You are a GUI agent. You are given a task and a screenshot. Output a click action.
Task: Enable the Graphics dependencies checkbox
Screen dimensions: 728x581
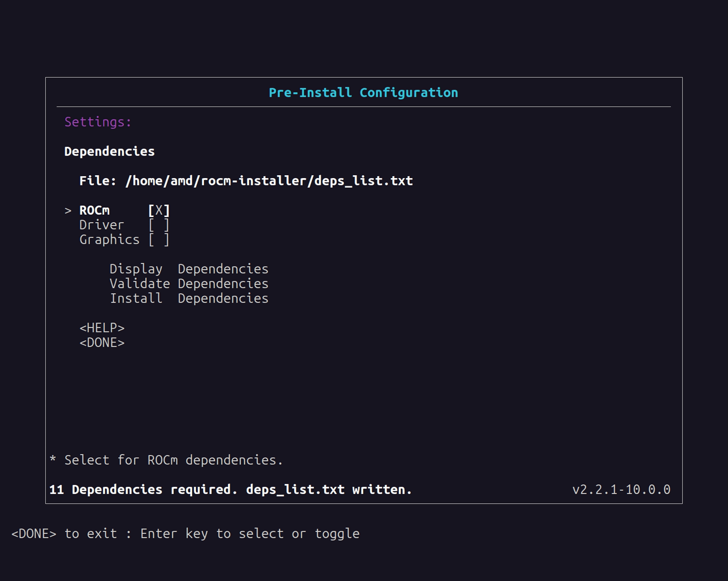coord(159,240)
